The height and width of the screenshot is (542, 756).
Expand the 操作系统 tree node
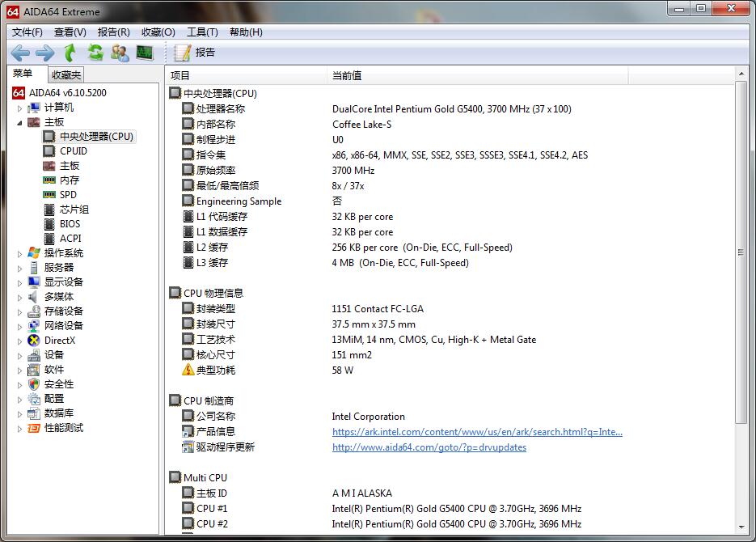[19, 254]
